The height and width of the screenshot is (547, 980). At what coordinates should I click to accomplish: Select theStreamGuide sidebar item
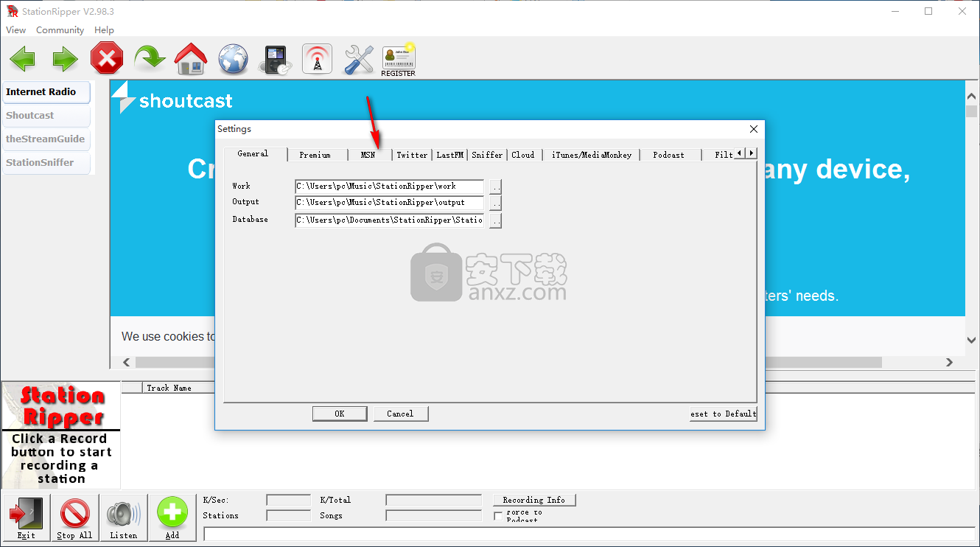pos(46,139)
